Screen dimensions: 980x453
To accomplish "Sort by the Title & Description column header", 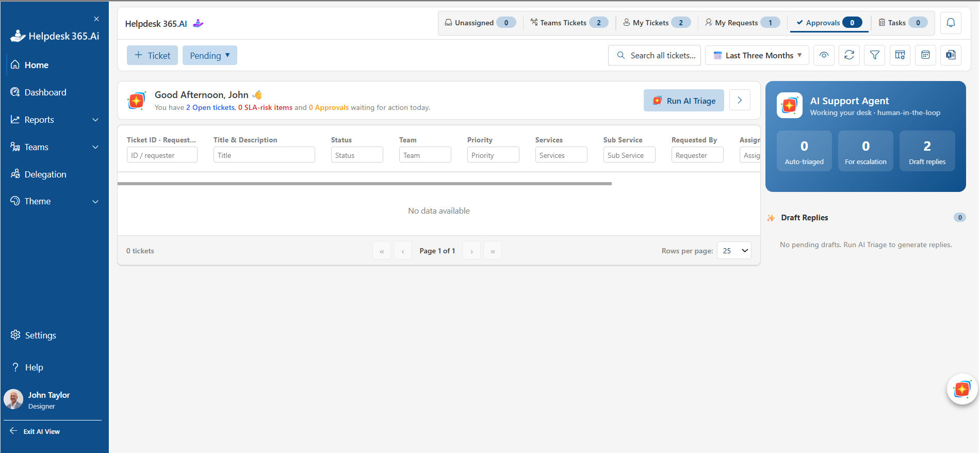I will (x=245, y=140).
